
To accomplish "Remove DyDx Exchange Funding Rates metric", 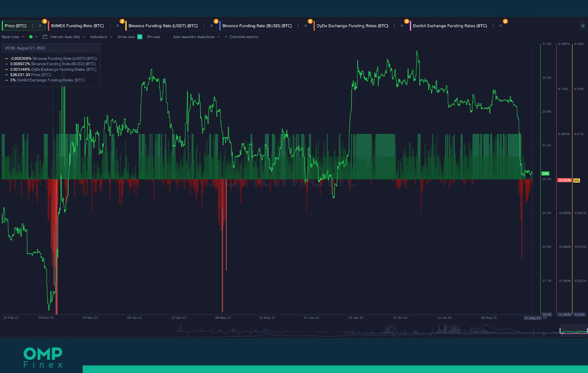I will click(402, 26).
